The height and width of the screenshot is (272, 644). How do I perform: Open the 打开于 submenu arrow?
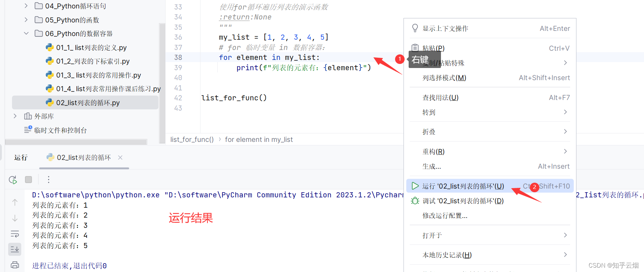click(x=565, y=235)
